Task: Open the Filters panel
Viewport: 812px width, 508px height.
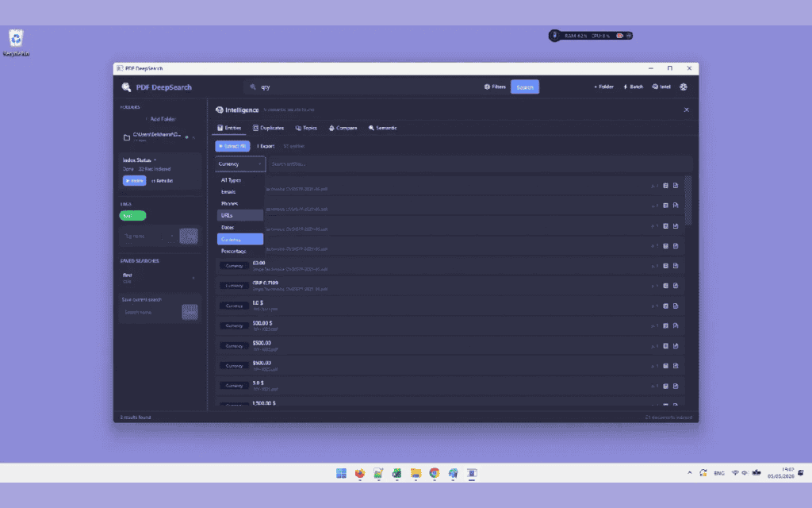Action: (495, 87)
